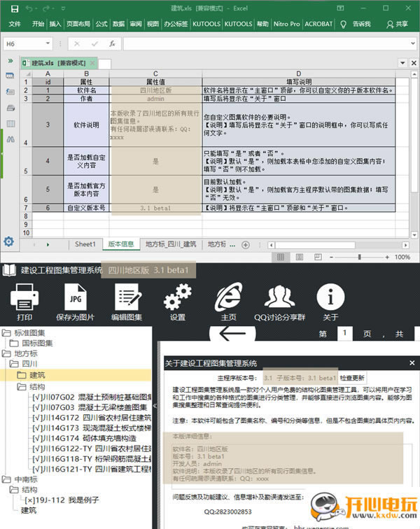Switch to Page Layout view icon
The height and width of the screenshot is (529, 420).
pyautogui.click(x=299, y=257)
